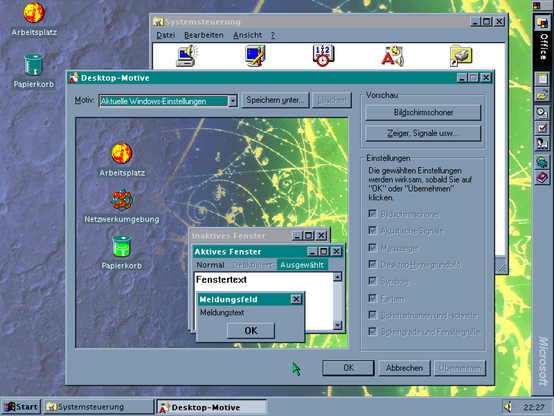Open the printer folder icon in Systemsteuerung
The height and width of the screenshot is (416, 554).
[x=461, y=55]
